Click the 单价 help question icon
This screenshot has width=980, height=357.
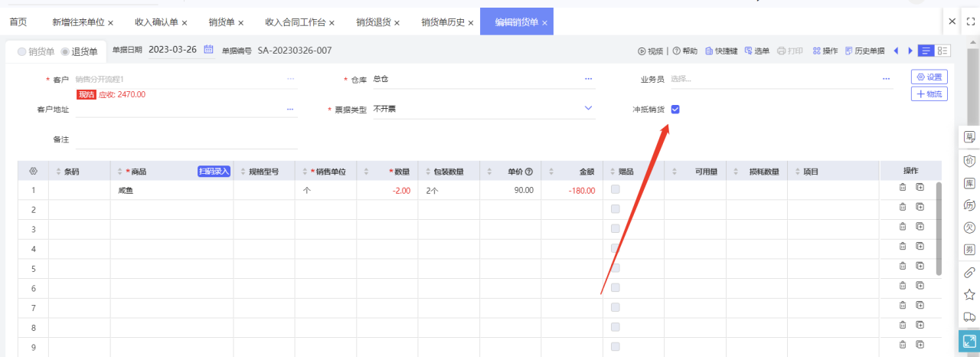point(529,172)
